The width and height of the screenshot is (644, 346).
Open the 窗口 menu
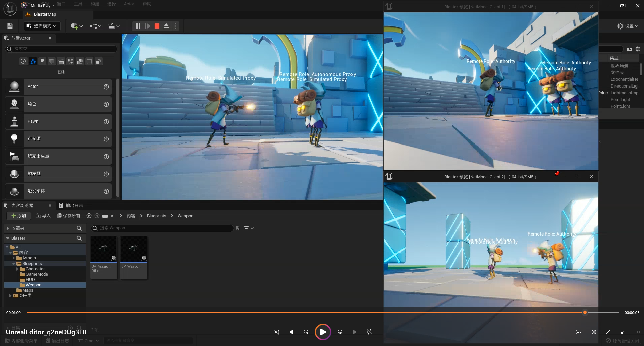(x=61, y=4)
